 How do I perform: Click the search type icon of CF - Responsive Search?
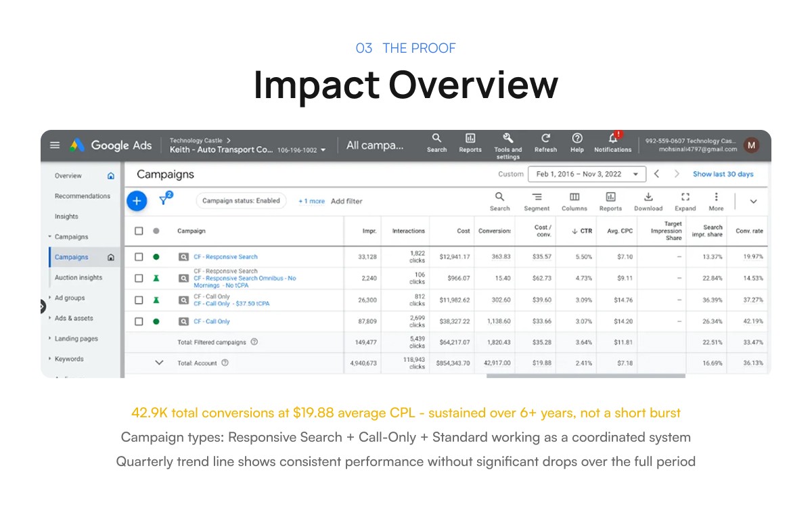[x=183, y=257]
